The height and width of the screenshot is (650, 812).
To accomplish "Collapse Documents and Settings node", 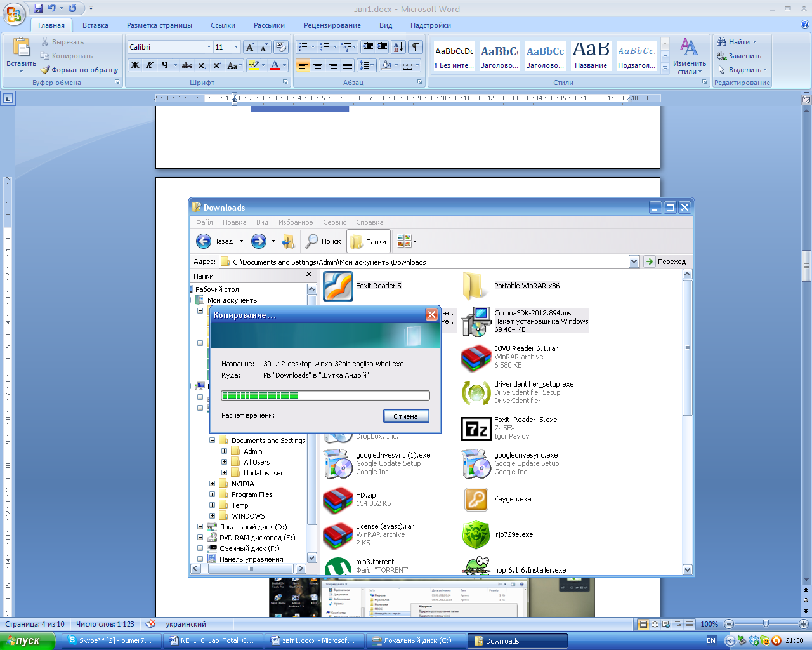I will point(212,441).
